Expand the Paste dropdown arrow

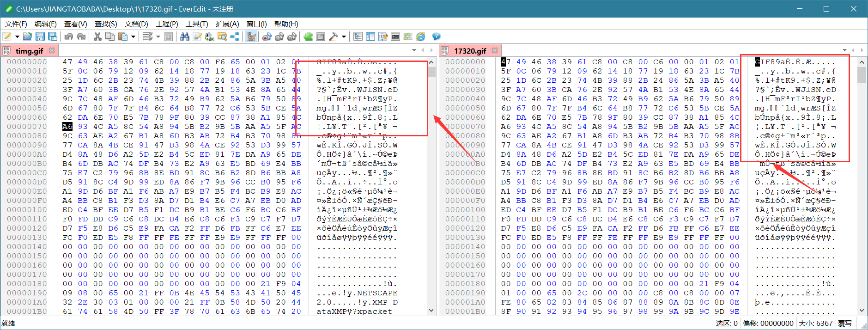tap(133, 37)
